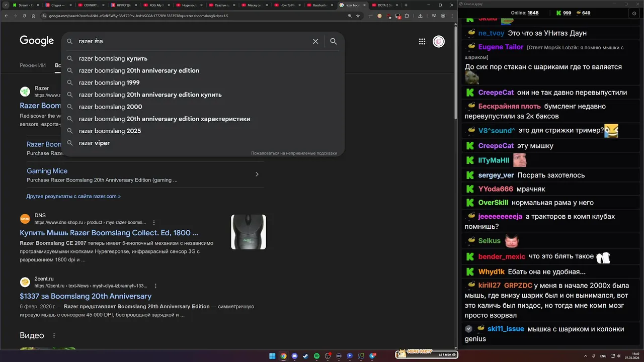Select suggestion razer boomslang 2025
The height and width of the screenshot is (362, 644).
203,131
